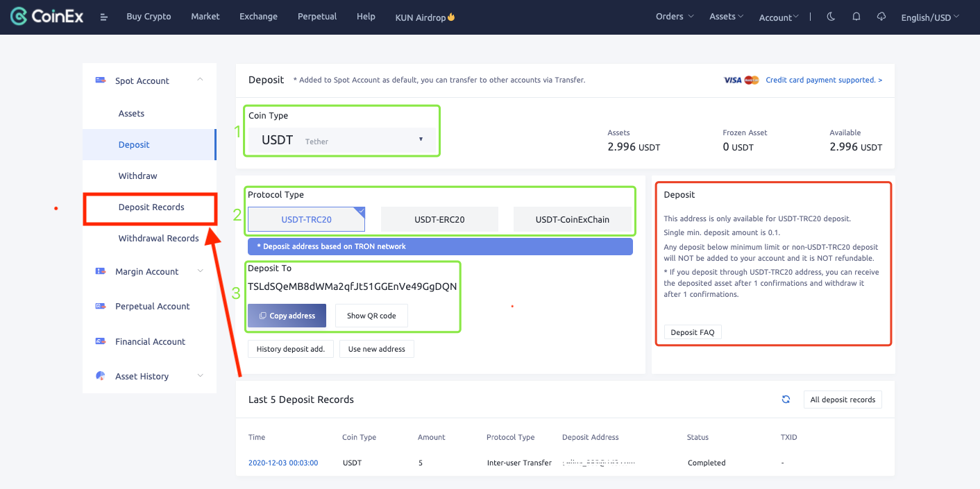The height and width of the screenshot is (489, 980).
Task: Go to Withdraw in the sidebar
Action: click(137, 175)
